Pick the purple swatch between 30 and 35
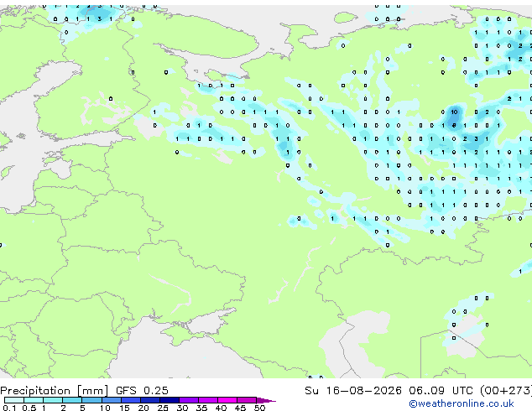This screenshot has height=411, width=532. tap(189, 400)
